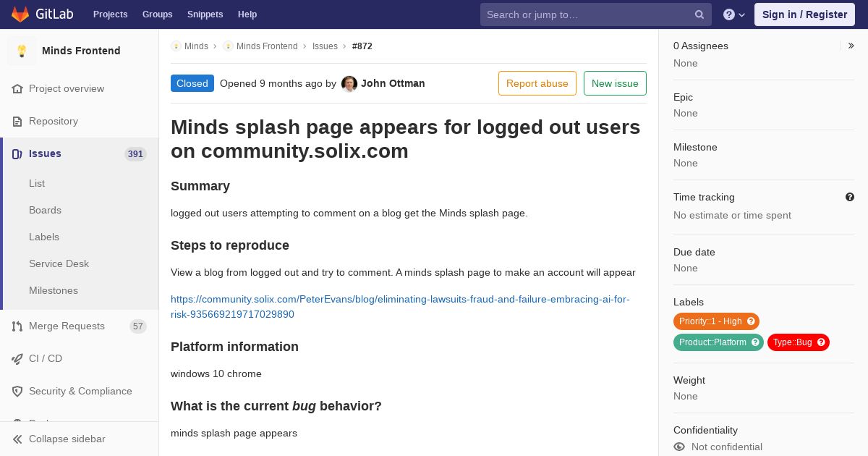Image resolution: width=868 pixels, height=456 pixels.
Task: Click the Minds Frontend lightbulb avatar
Action: 22,51
